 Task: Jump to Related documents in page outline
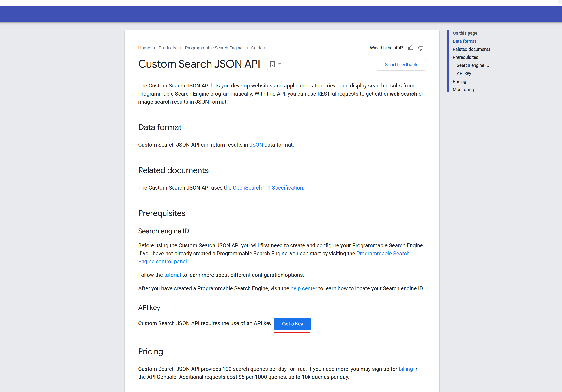click(471, 49)
